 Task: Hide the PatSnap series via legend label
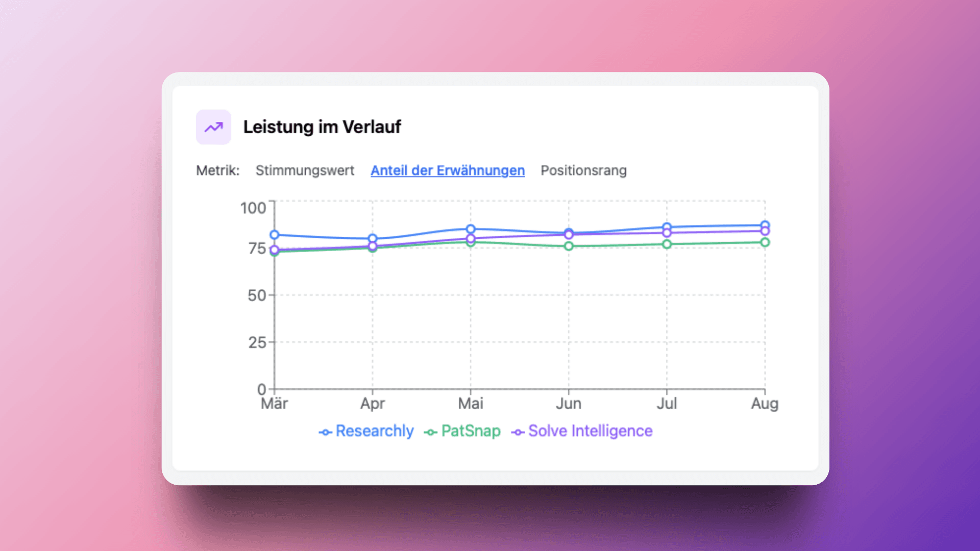471,431
